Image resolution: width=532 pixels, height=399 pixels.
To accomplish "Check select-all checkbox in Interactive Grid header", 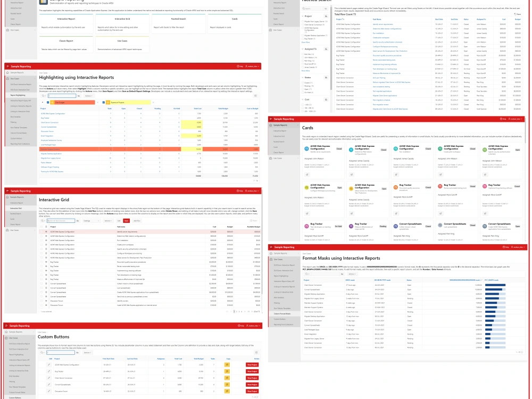I will coord(41,227).
